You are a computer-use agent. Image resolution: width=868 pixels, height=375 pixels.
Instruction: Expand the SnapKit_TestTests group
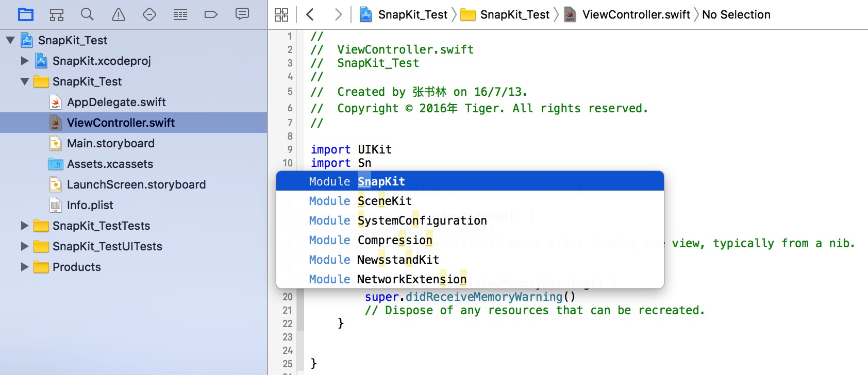pos(25,226)
